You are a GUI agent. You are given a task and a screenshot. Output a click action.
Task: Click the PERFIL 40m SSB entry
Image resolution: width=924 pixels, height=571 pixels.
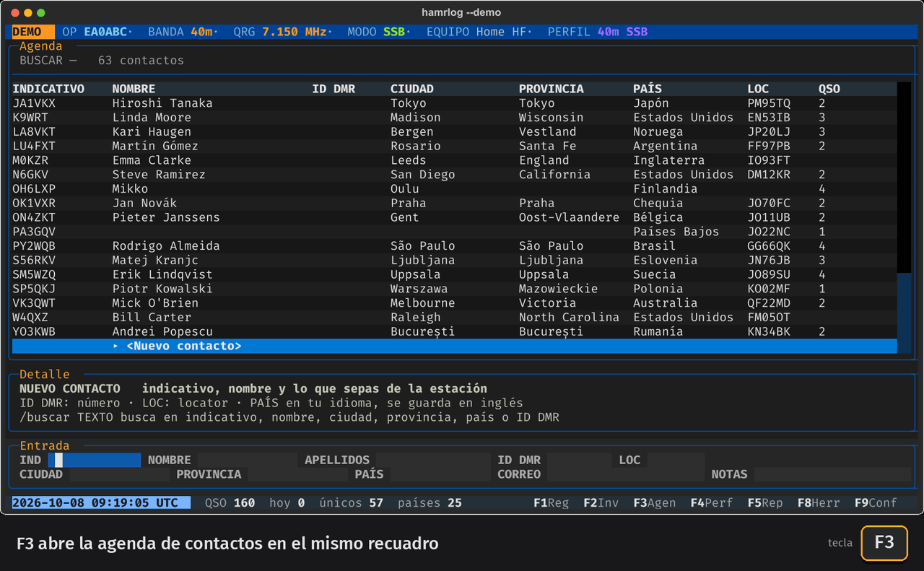click(x=598, y=32)
